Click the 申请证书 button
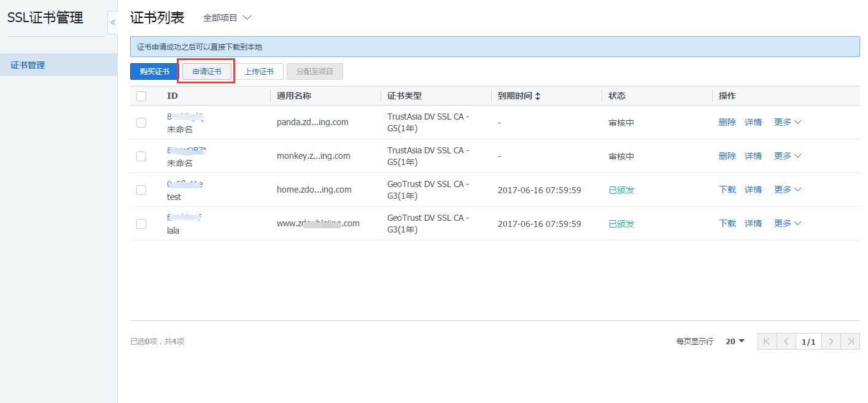The width and height of the screenshot is (868, 403). (x=207, y=72)
